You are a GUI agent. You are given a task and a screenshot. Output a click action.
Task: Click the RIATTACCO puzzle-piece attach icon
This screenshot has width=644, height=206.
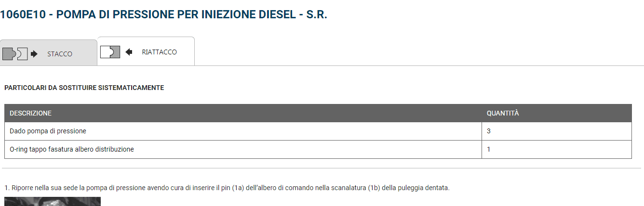(110, 51)
